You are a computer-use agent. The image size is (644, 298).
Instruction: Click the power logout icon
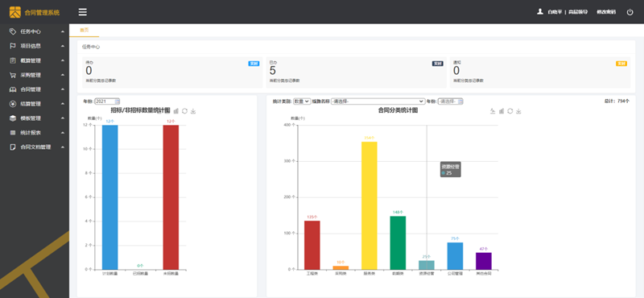coord(630,12)
